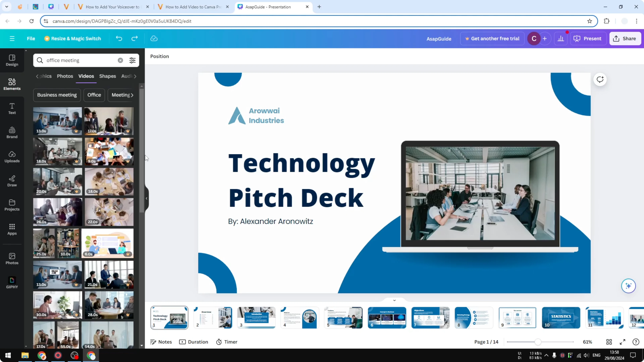
Task: Click the Present button
Action: [x=588, y=38]
